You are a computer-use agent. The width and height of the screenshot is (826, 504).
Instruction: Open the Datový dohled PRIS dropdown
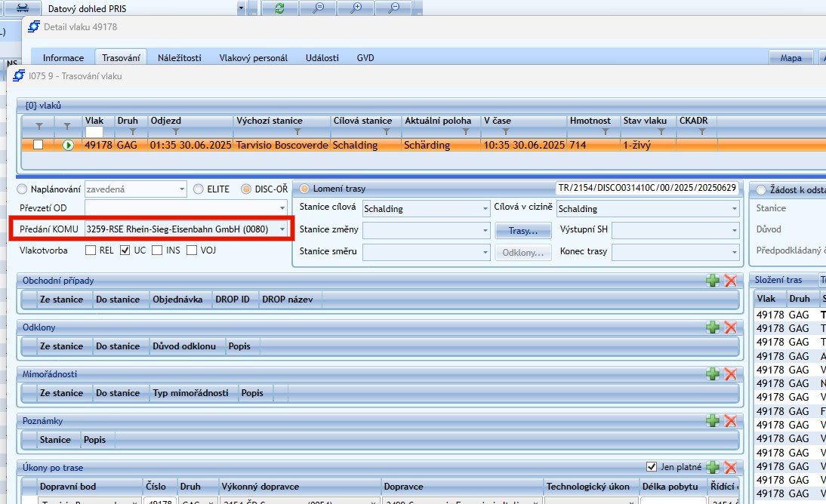click(241, 8)
